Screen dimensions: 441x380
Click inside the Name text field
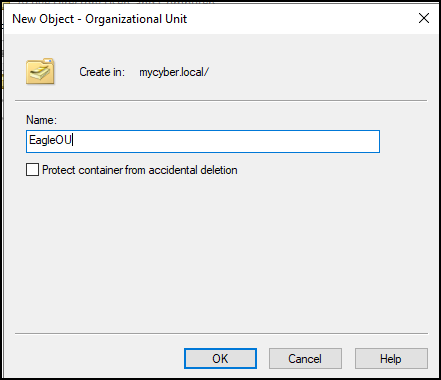point(203,141)
